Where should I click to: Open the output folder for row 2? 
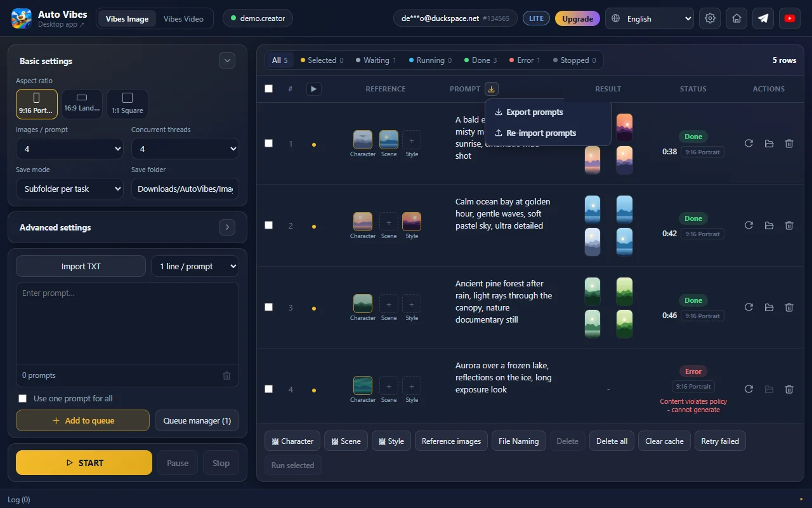pyautogui.click(x=769, y=225)
